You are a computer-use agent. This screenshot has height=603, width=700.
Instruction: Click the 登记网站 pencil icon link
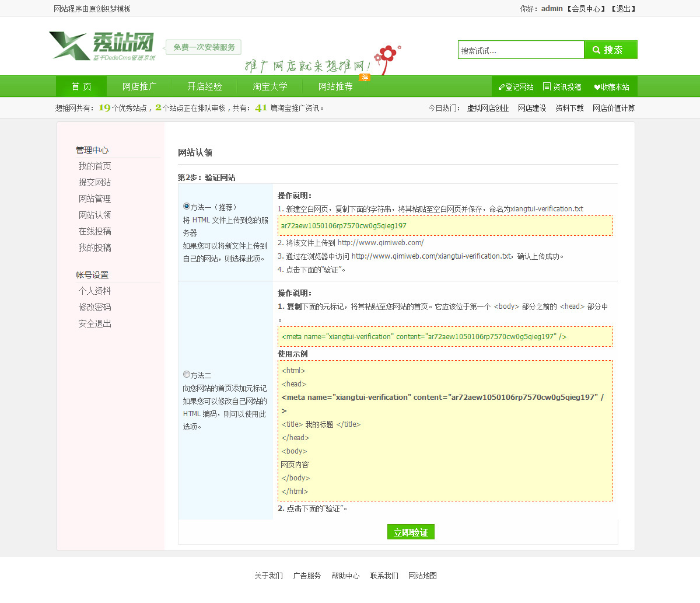pos(516,87)
